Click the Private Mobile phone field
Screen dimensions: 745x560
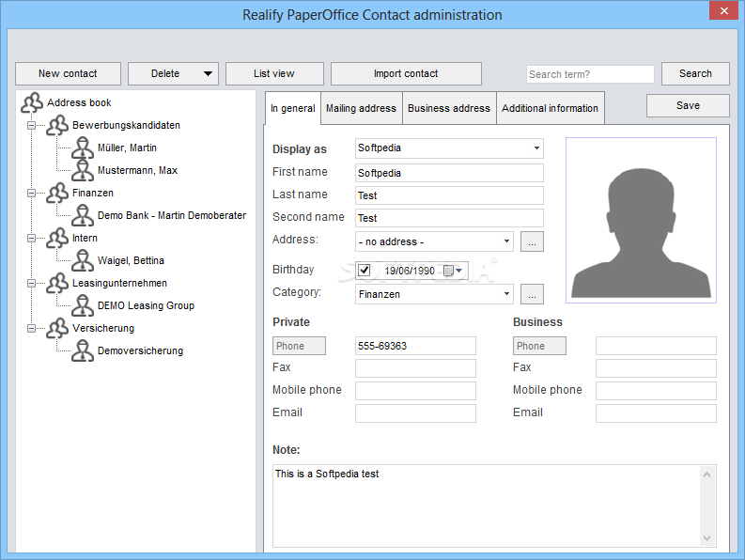(415, 391)
